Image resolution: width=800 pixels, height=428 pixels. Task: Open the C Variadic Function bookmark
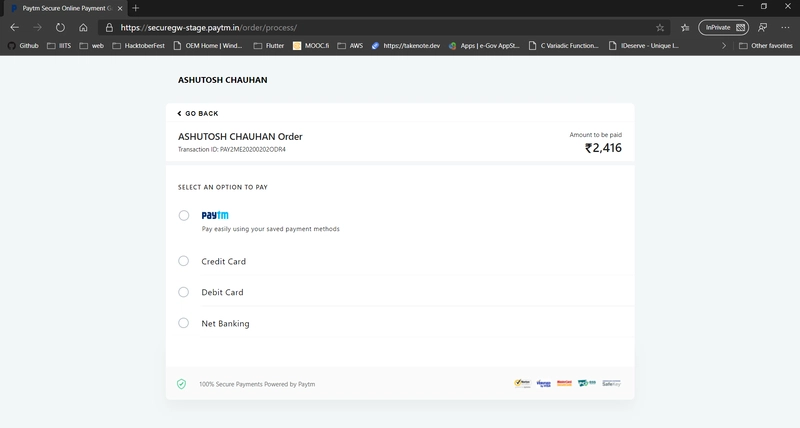[564, 45]
